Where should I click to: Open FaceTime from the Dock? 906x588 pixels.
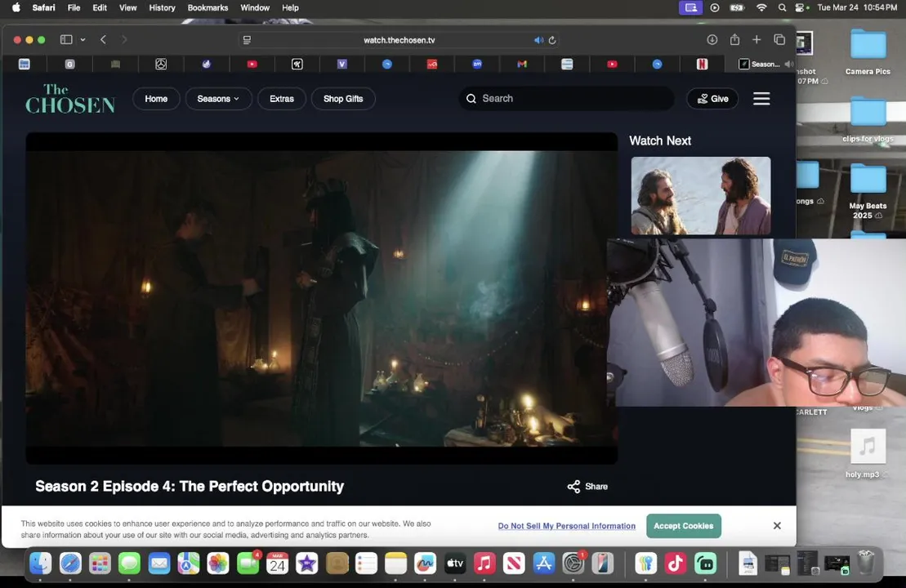click(248, 563)
